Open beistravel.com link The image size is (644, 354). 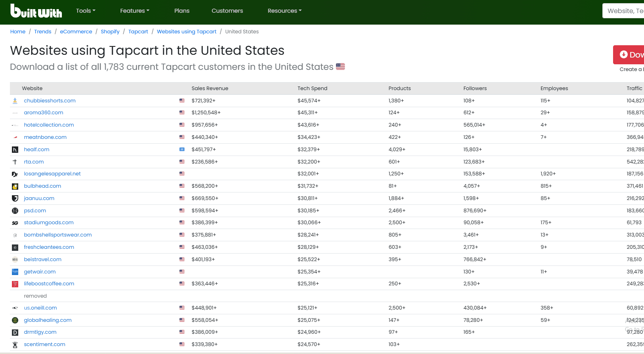tap(43, 260)
